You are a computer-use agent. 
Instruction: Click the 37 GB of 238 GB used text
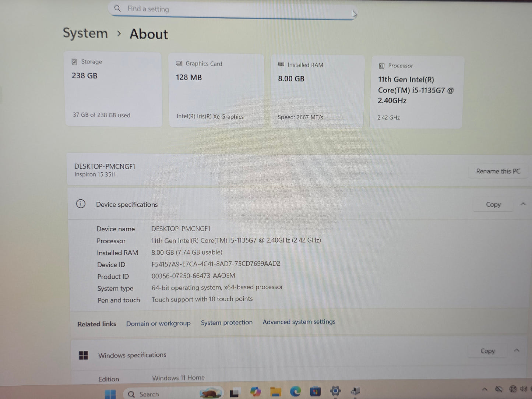(102, 115)
